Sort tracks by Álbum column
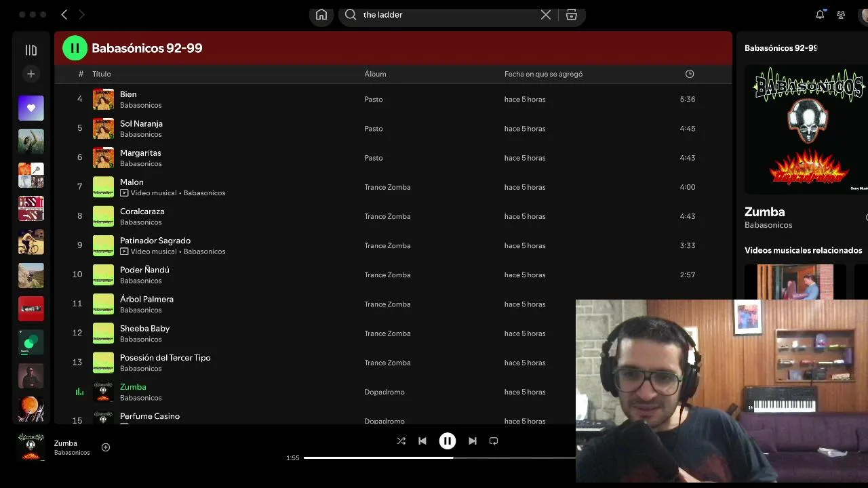 click(x=375, y=74)
